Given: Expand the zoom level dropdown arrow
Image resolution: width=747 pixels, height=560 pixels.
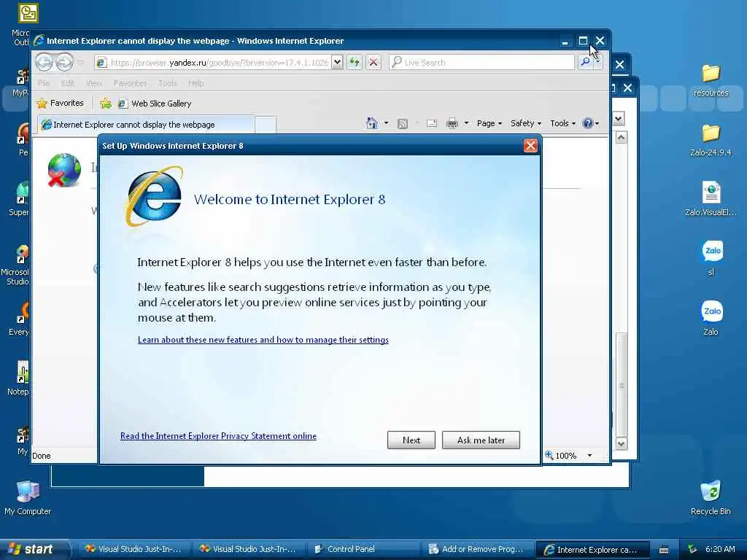Looking at the screenshot, I should 589,456.
